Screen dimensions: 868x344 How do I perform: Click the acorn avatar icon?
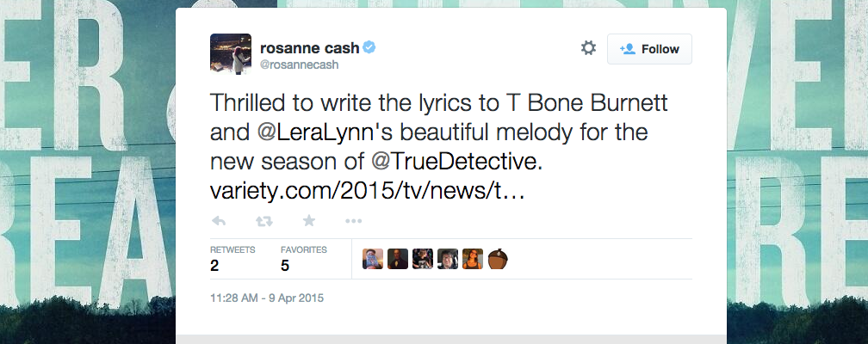[x=498, y=259]
